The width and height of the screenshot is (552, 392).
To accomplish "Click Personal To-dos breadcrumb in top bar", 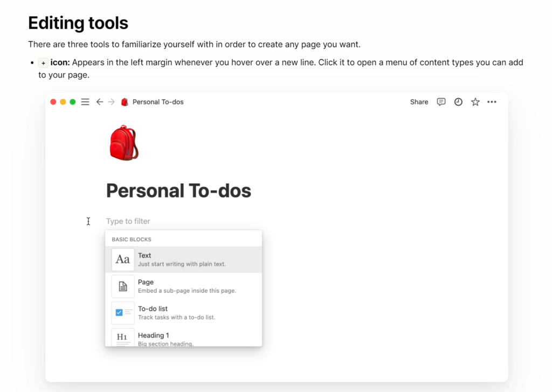I will tap(158, 102).
